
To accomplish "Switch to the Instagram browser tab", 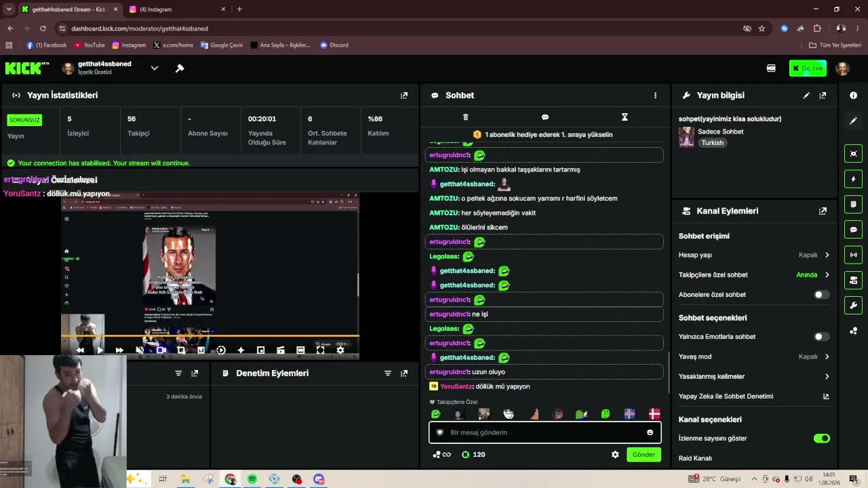I will 176,9.
